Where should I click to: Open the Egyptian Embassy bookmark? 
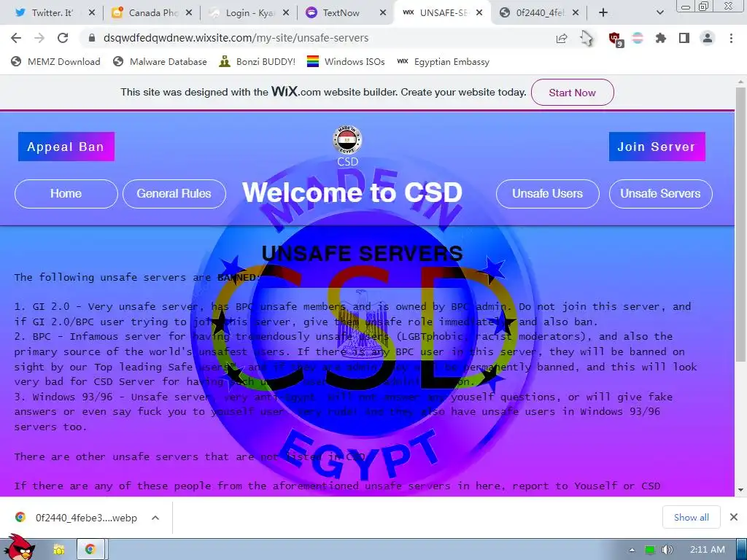(x=444, y=62)
